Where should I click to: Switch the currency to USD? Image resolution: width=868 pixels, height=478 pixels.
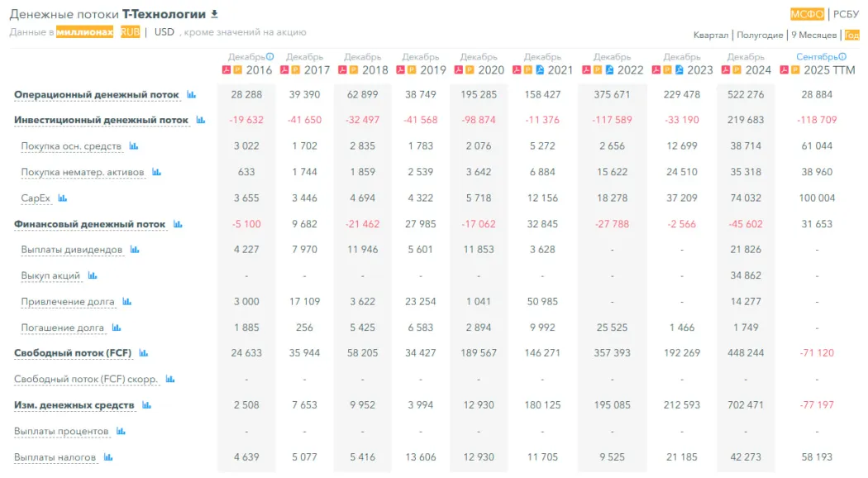(x=165, y=32)
